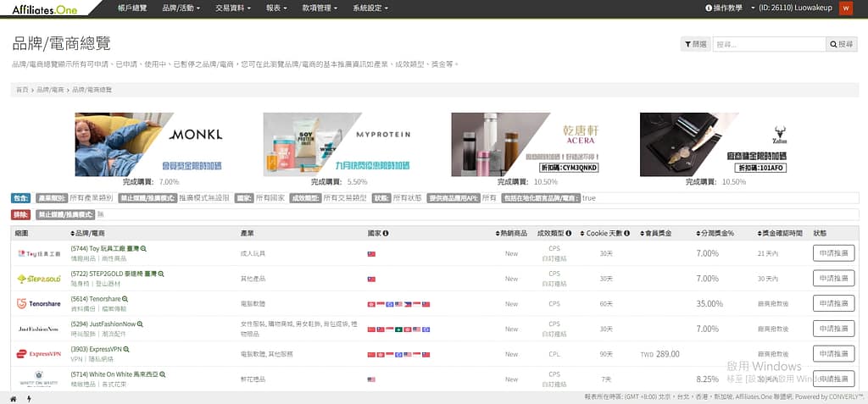
Task: Click the home icon in footer bar
Action: [x=14, y=398]
